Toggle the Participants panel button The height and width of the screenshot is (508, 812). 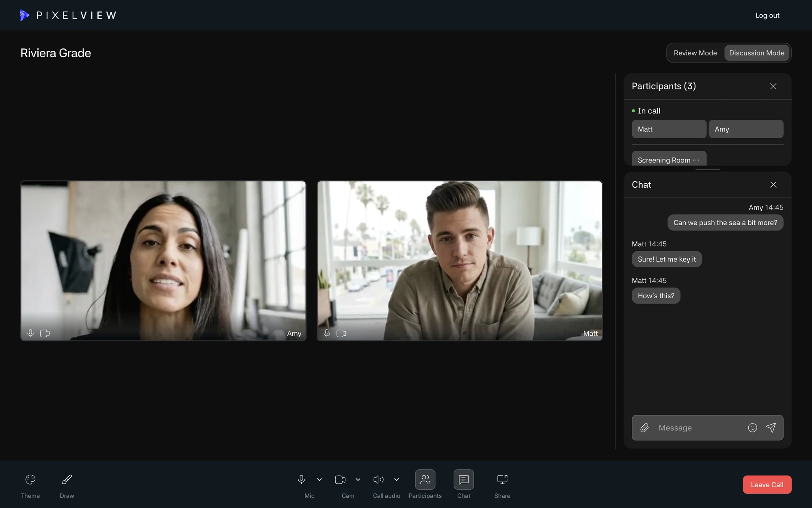[x=425, y=480]
